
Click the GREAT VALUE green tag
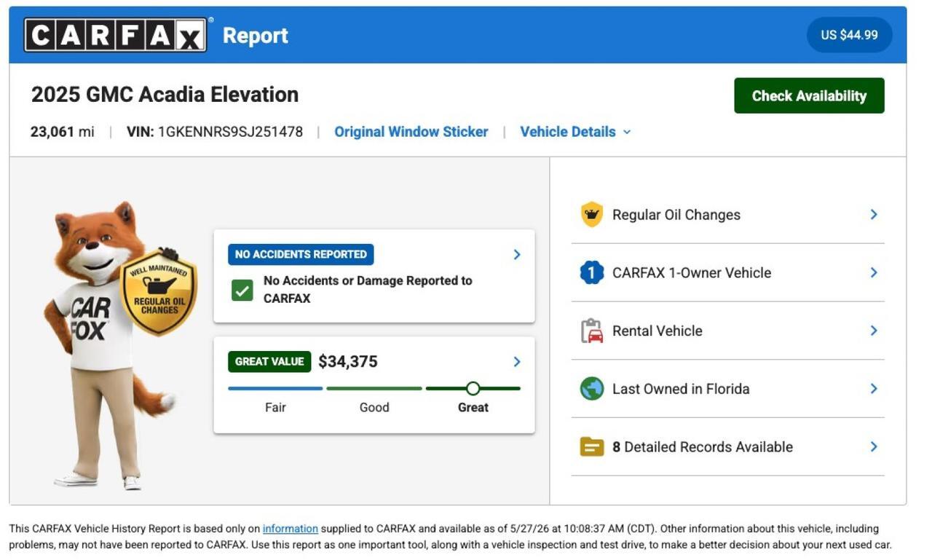pos(269,362)
